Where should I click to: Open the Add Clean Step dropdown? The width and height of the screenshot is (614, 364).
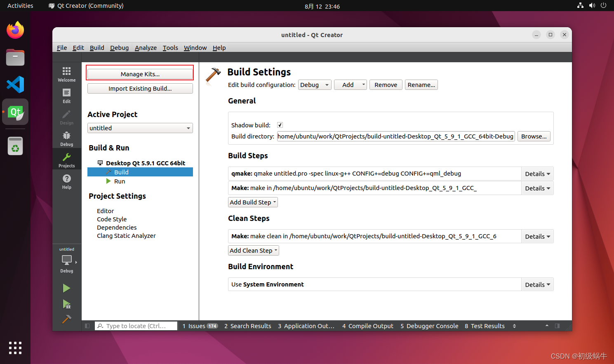254,250
